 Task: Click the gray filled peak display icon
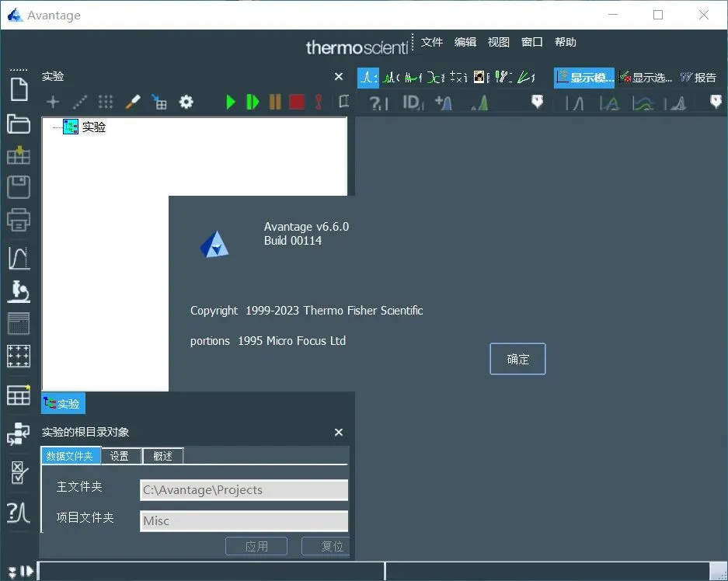[x=676, y=102]
